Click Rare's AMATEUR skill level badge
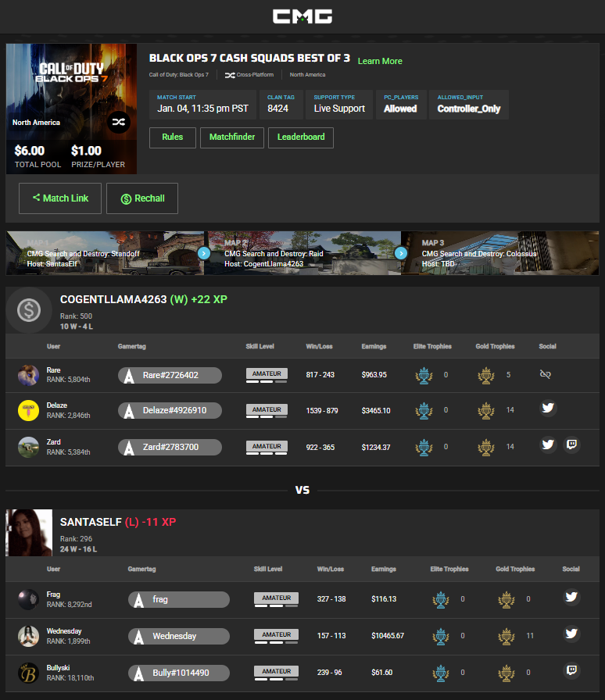Screen dimensions: 605x700 click(x=267, y=375)
